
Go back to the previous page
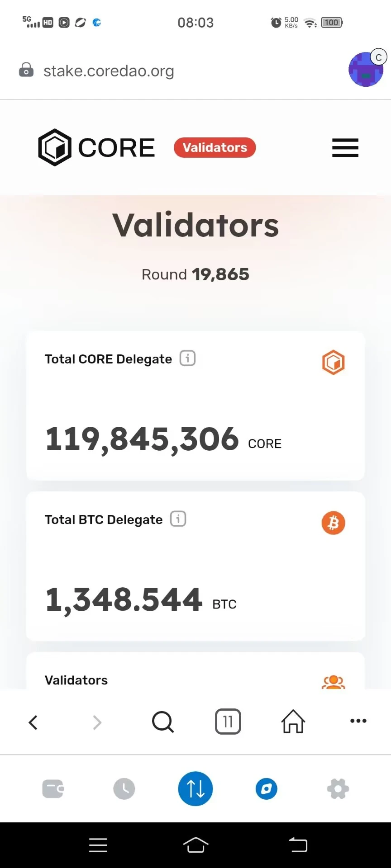pos(33,722)
